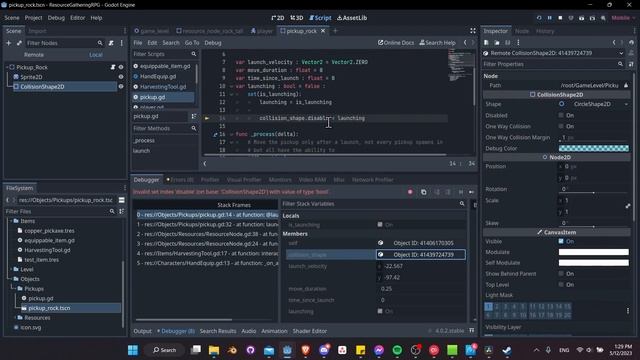The image size is (640, 360).
Task: Open the script editor Go To menu
Action: tap(192, 42)
